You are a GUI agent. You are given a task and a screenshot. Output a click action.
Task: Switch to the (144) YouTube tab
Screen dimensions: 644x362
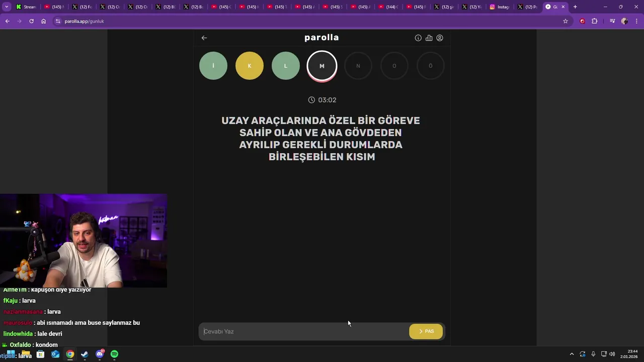pos(388,7)
